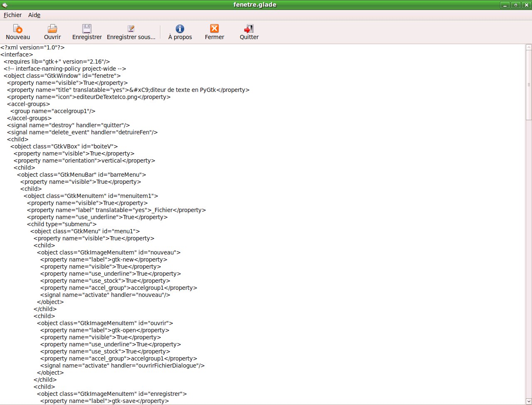Viewport: 532px width, 405px height.
Task: Click the Enregistrer sous... toolbar icon
Action: (x=131, y=29)
